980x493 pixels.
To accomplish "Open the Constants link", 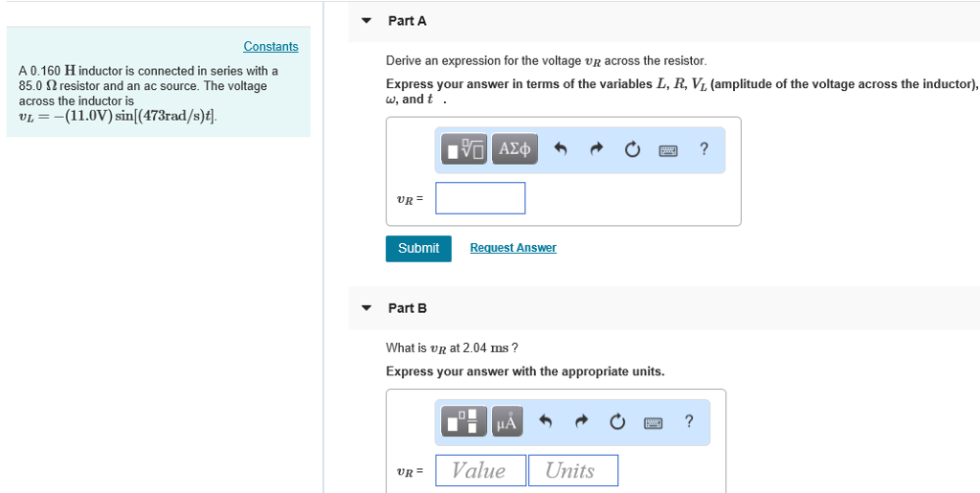I will pos(271,47).
